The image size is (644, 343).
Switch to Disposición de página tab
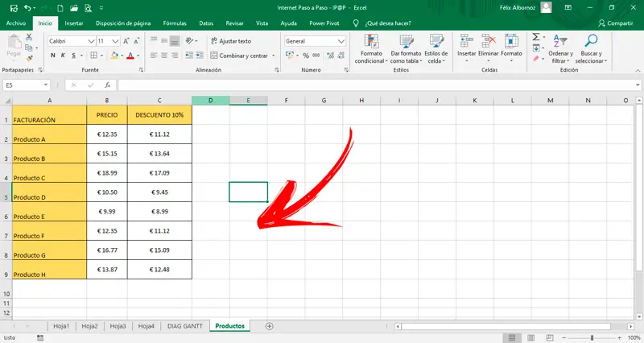click(123, 23)
